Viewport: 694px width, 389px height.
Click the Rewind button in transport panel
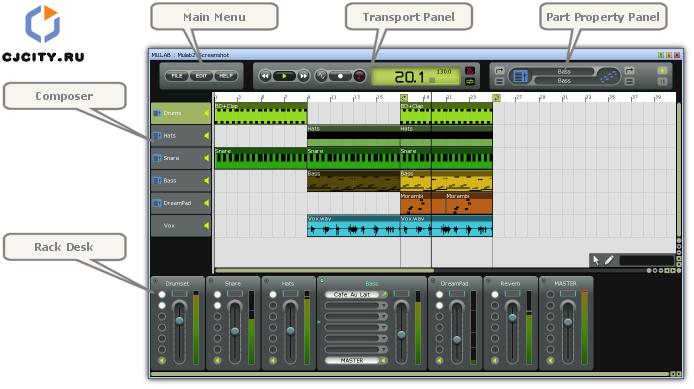coord(265,76)
